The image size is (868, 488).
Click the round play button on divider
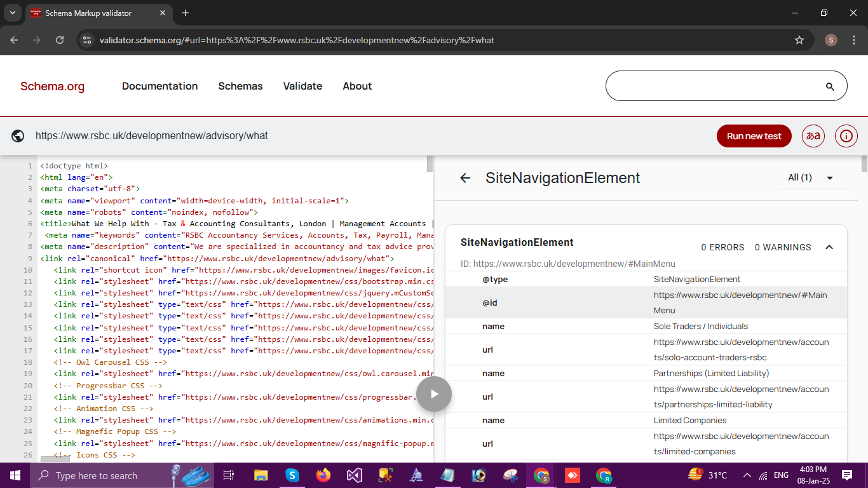point(434,394)
